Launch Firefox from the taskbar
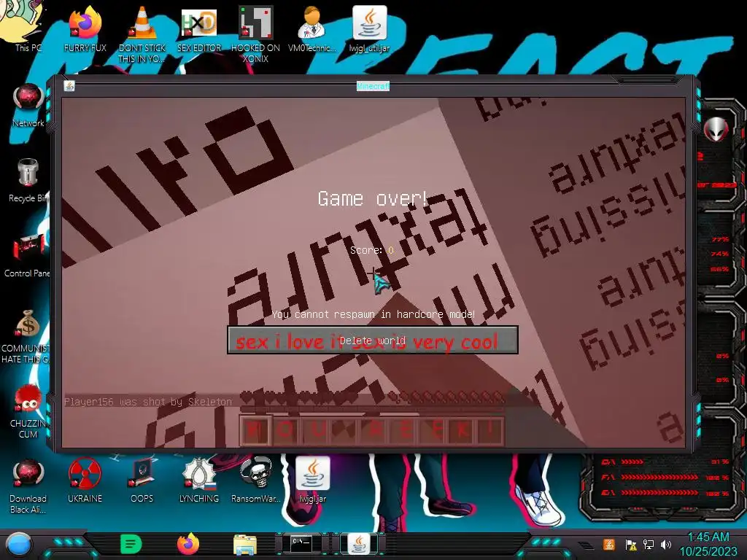Screen dimensions: 747x560 (x=188, y=544)
